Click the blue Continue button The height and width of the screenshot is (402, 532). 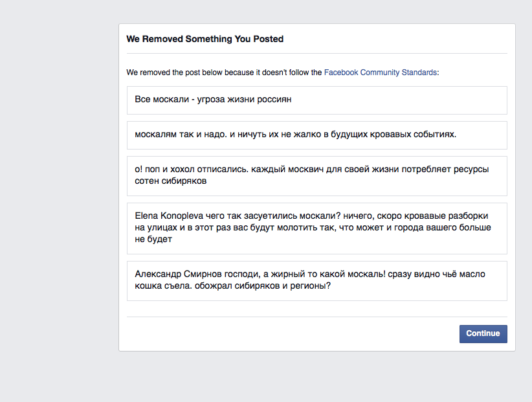click(x=483, y=334)
